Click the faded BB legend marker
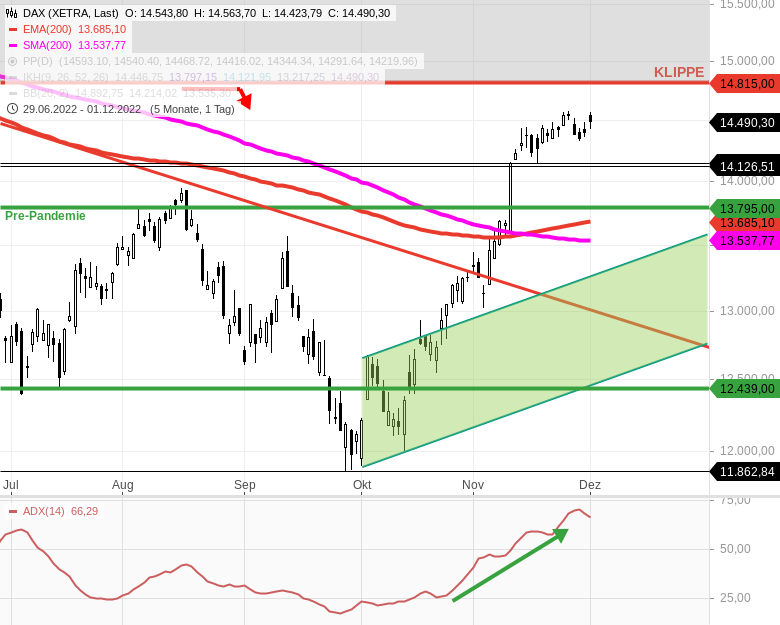 coord(13,93)
